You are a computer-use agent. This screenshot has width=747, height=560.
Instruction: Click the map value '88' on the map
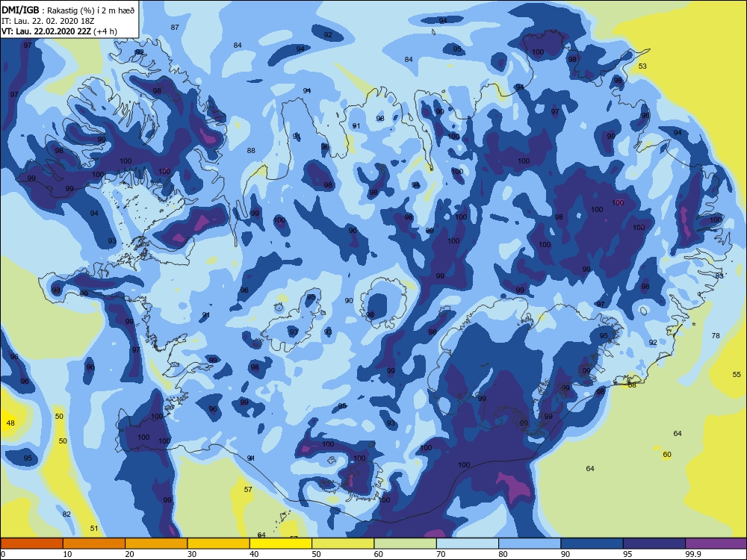(251, 151)
